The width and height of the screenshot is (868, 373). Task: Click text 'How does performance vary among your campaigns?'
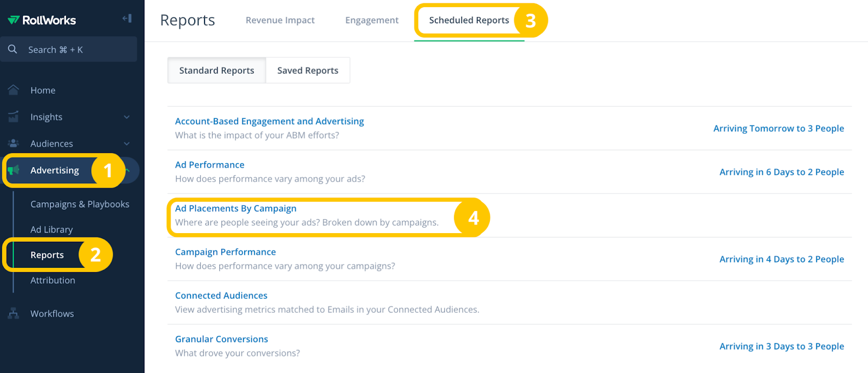pos(285,266)
